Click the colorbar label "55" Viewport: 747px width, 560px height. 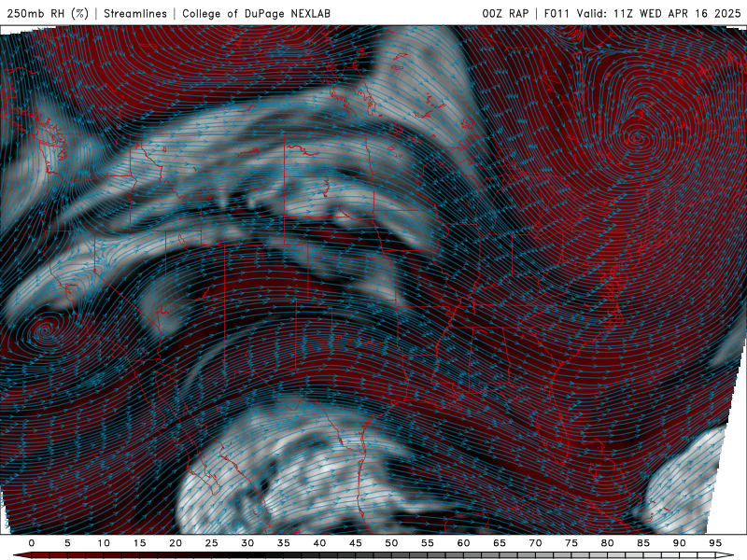point(428,543)
